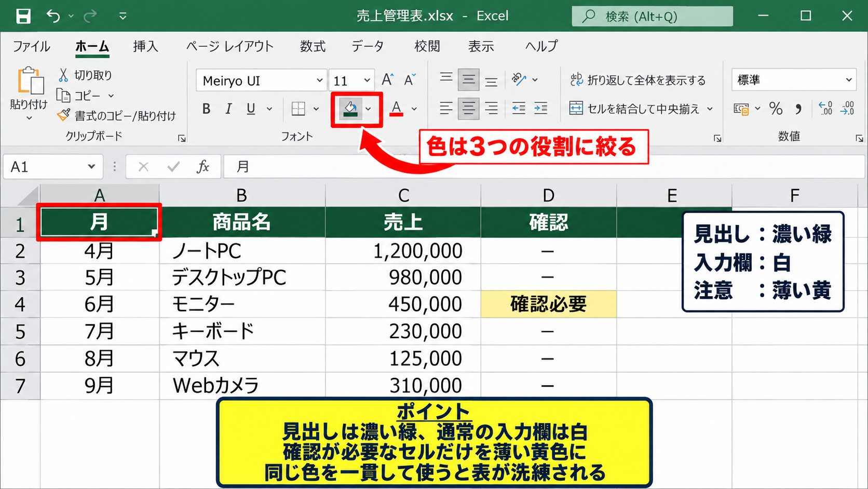Toggle Underline formatting
868x489 pixels.
(251, 109)
